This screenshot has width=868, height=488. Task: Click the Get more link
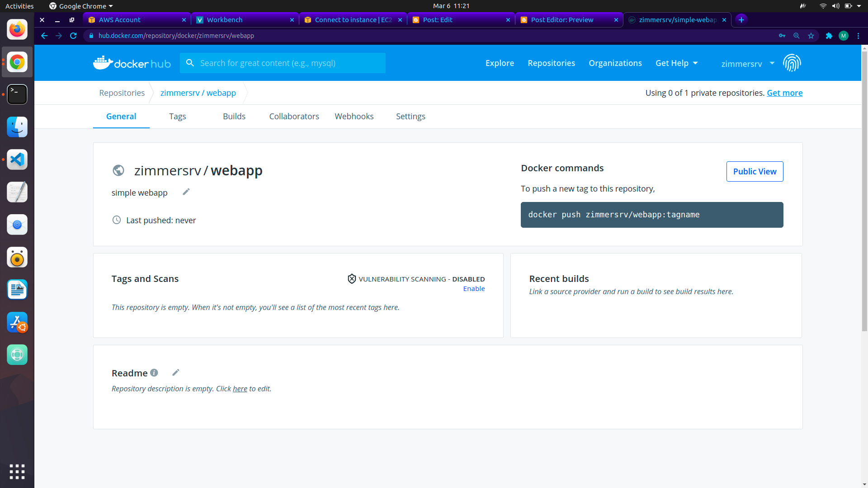coord(784,93)
